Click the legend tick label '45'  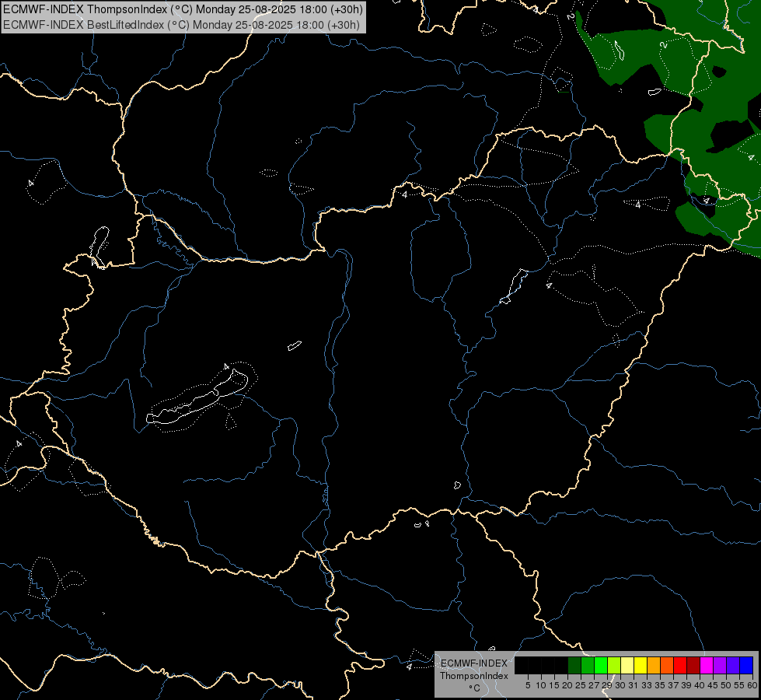713,685
